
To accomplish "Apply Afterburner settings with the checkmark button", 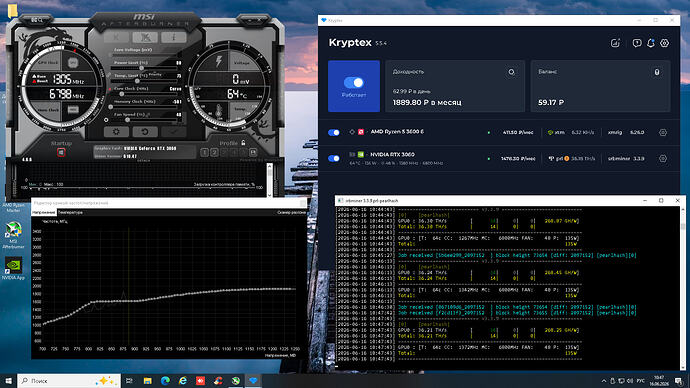I will pos(173,132).
